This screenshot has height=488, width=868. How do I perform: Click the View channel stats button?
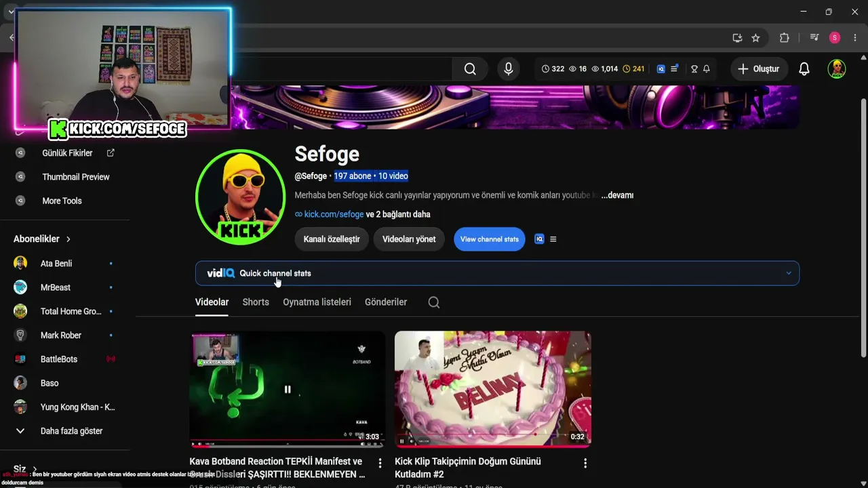490,239
